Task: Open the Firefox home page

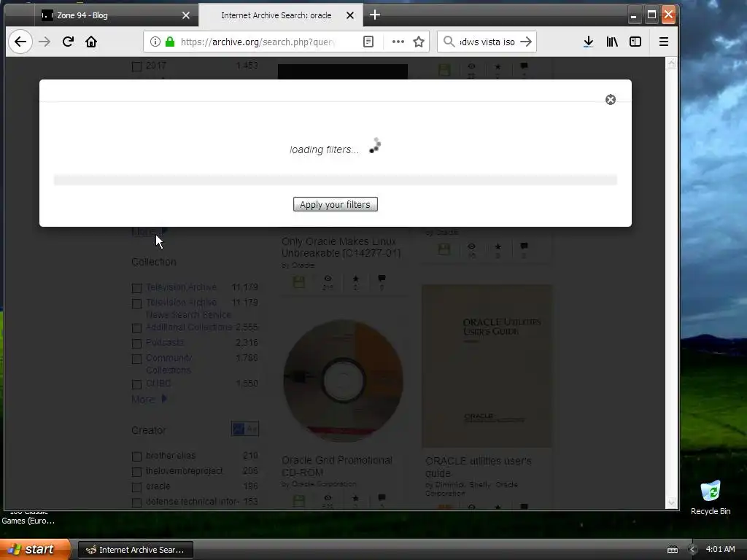Action: (91, 42)
